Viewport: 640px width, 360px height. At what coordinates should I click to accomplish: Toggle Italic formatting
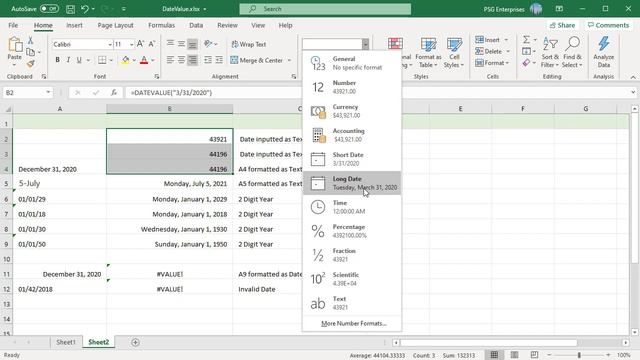point(68,60)
